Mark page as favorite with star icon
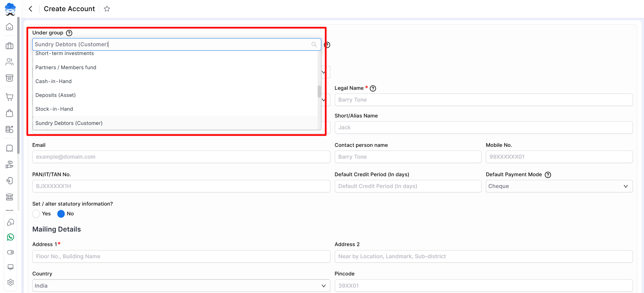 (x=107, y=9)
